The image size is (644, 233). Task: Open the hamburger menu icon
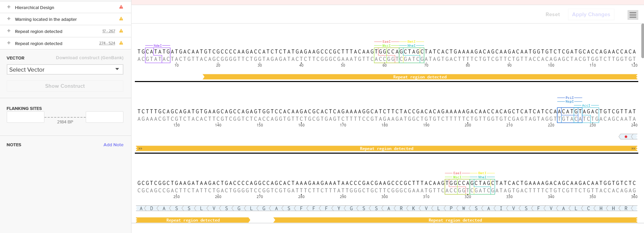tap(633, 15)
